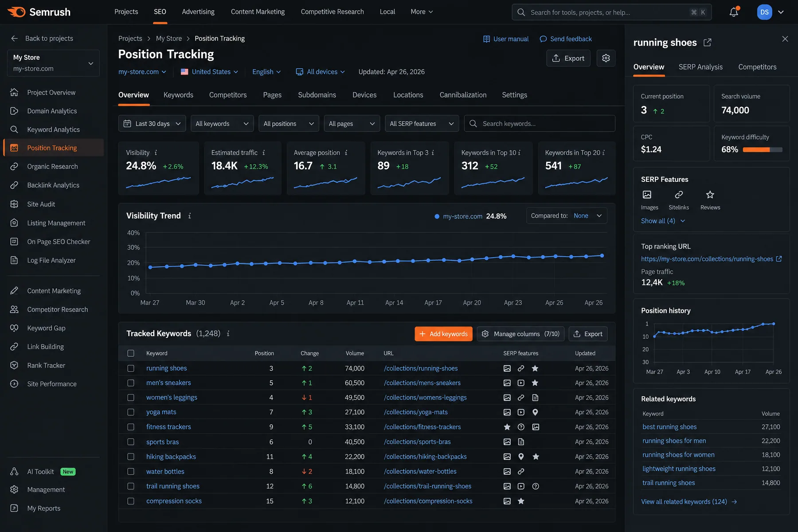Click the Visibility info icon

point(156,153)
